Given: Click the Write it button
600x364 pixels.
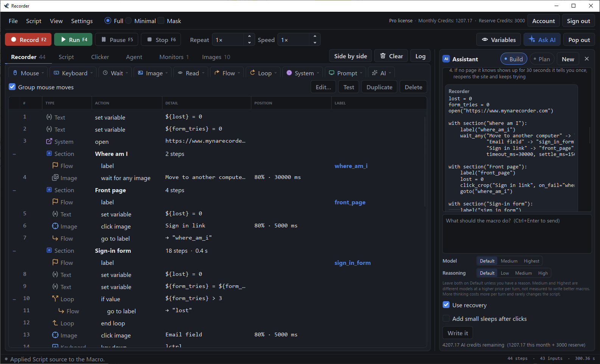Looking at the screenshot, I should (458, 333).
